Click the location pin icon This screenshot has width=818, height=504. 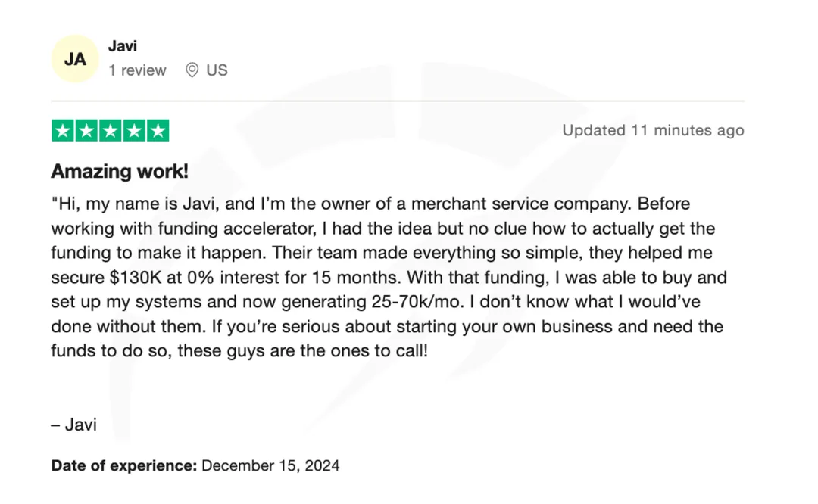(x=192, y=70)
